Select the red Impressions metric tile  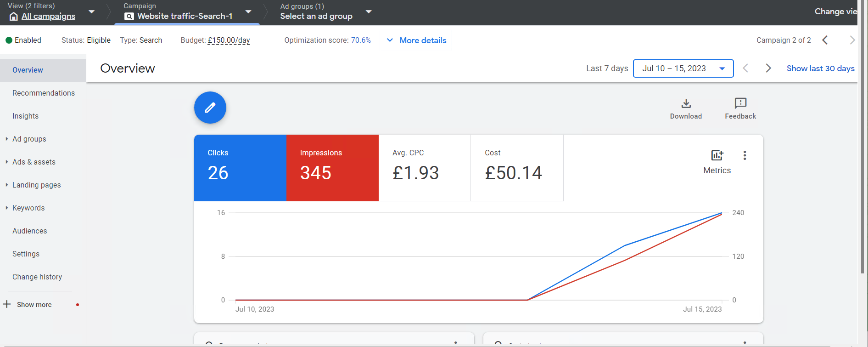332,168
